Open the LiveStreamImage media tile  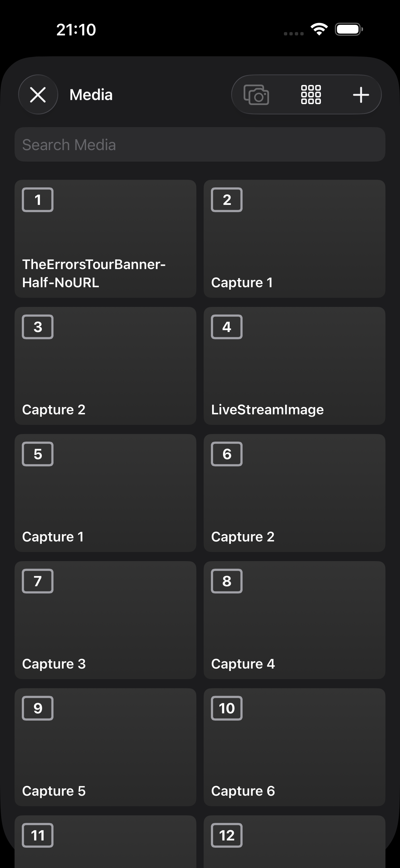(294, 366)
